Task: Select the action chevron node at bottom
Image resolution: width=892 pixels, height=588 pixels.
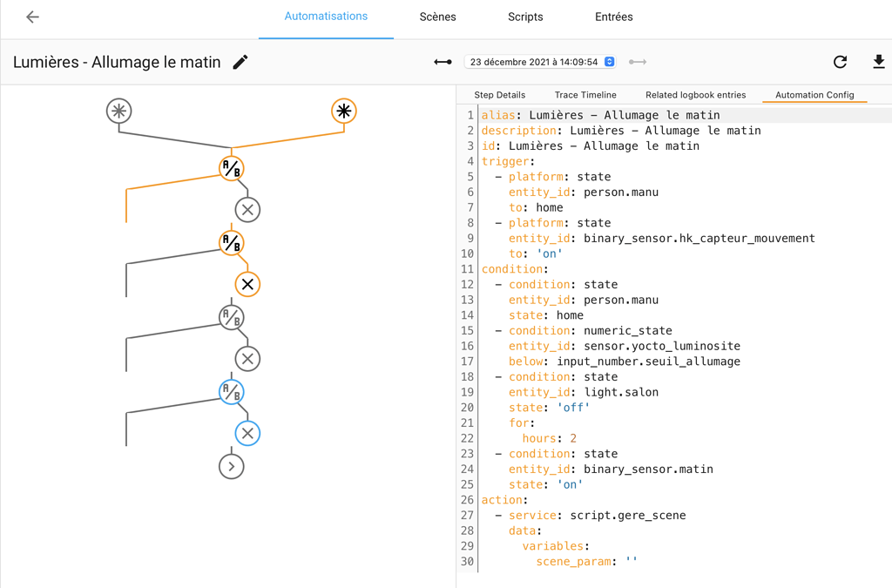Action: click(x=231, y=467)
